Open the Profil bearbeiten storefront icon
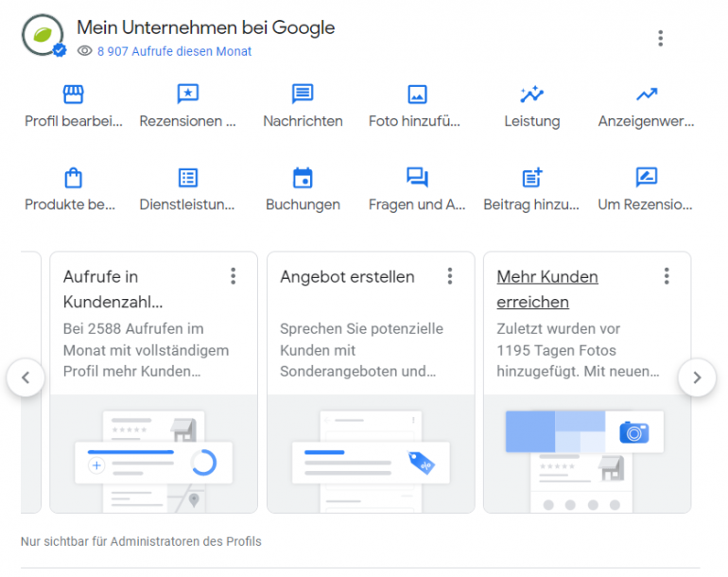Screen dimensions: 728x577 [73, 95]
